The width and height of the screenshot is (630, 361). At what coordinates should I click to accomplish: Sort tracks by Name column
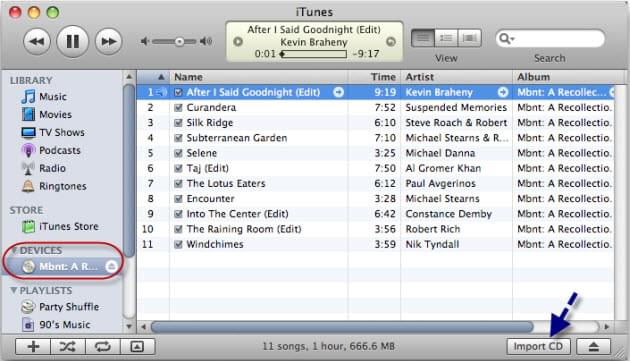(258, 77)
